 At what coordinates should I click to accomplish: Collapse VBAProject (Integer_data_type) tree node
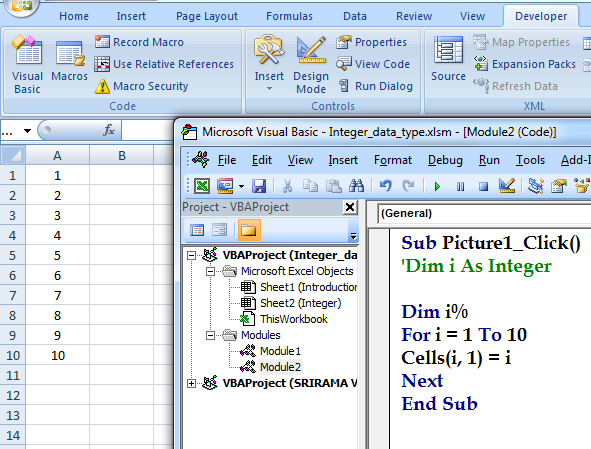(x=191, y=256)
